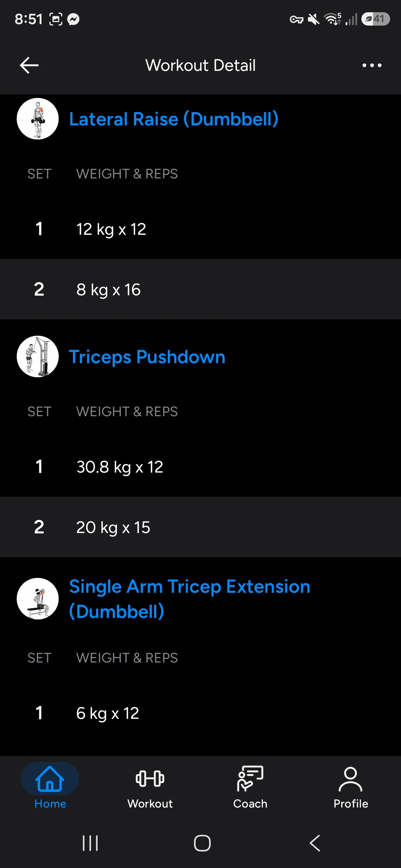Select the 12 kg x 12 set row
401x868 pixels.
click(x=200, y=229)
